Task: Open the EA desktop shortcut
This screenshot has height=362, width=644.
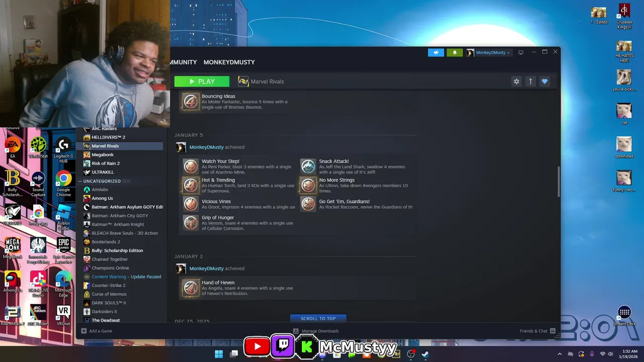Action: [x=13, y=148]
